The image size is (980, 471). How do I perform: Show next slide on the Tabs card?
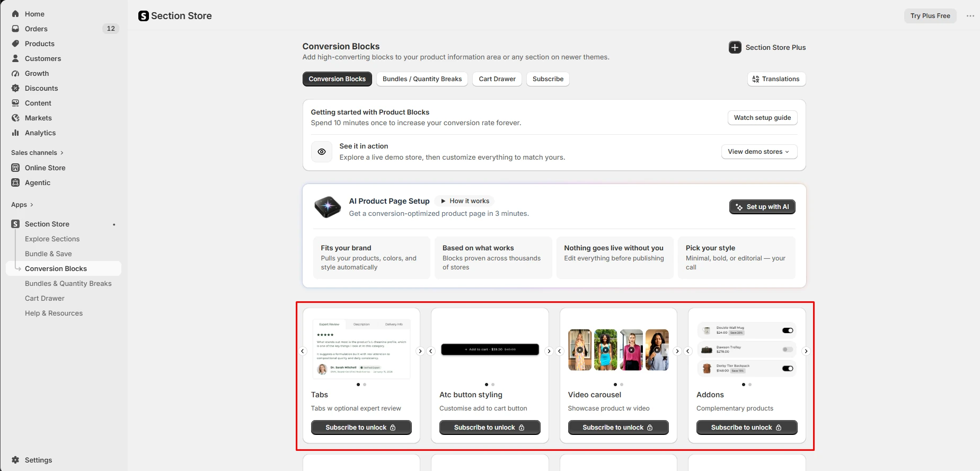(x=420, y=351)
